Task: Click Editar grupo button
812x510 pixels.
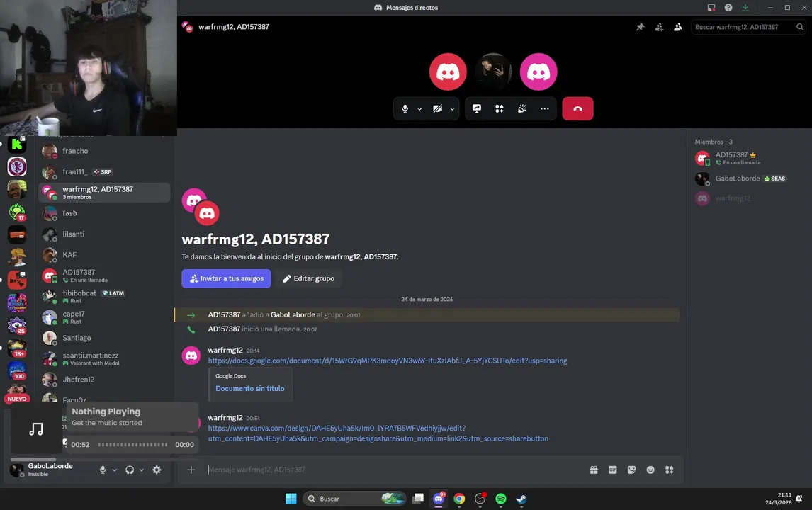Action: click(308, 278)
